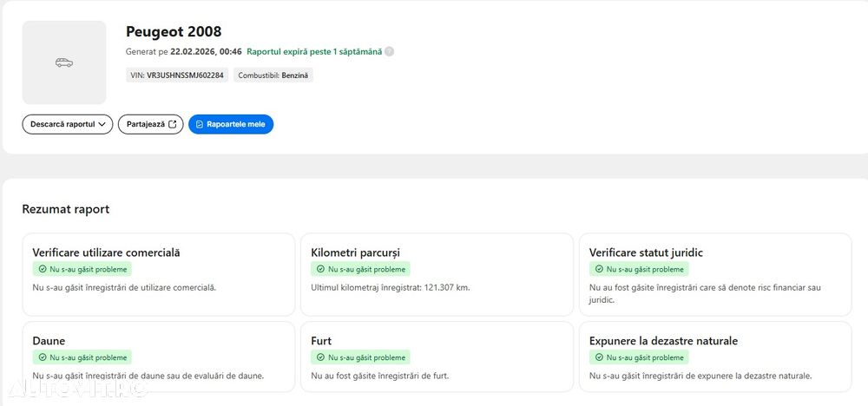Click the Ultimul kilometraj înregistrat: 121.307 km text
This screenshot has width=868, height=406.
pos(391,288)
